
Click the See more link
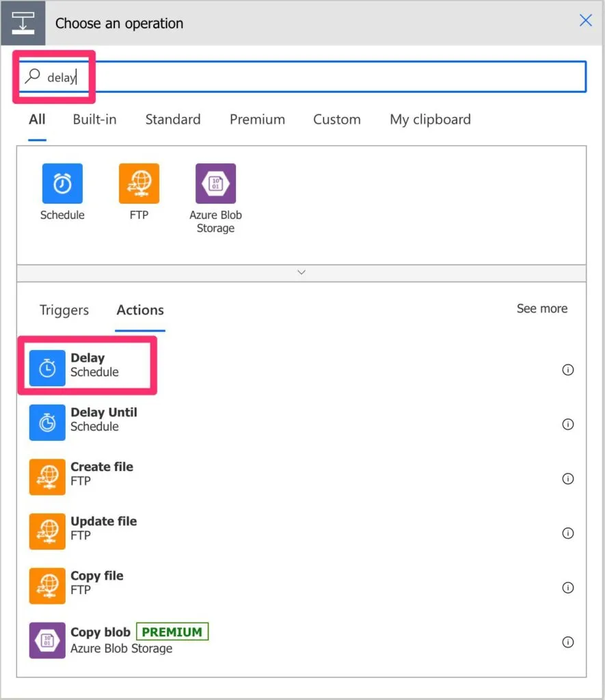coord(541,309)
